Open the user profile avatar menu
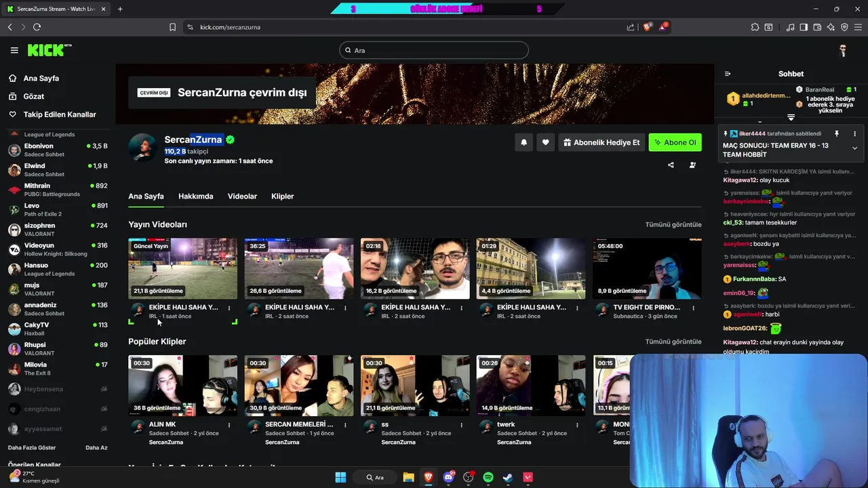The image size is (868, 488). pyautogui.click(x=843, y=50)
